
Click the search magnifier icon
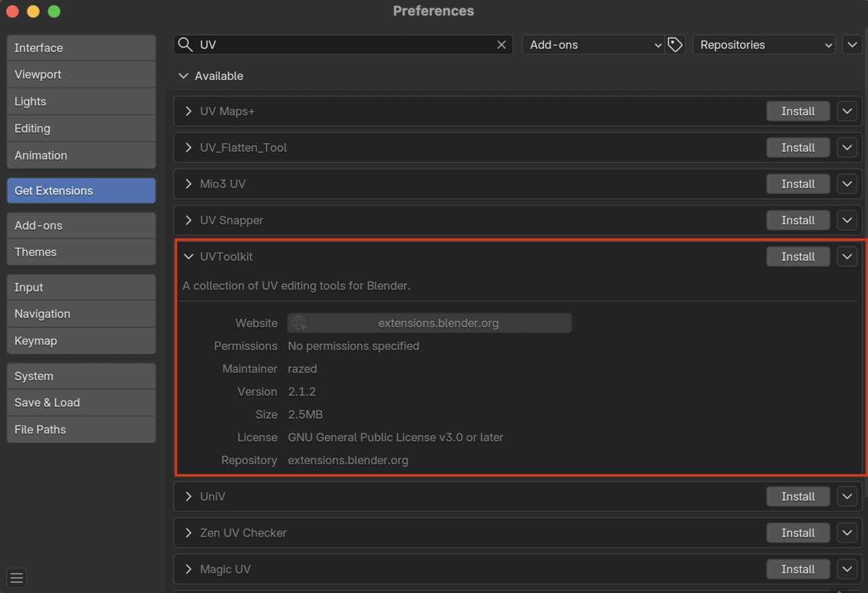click(x=184, y=45)
